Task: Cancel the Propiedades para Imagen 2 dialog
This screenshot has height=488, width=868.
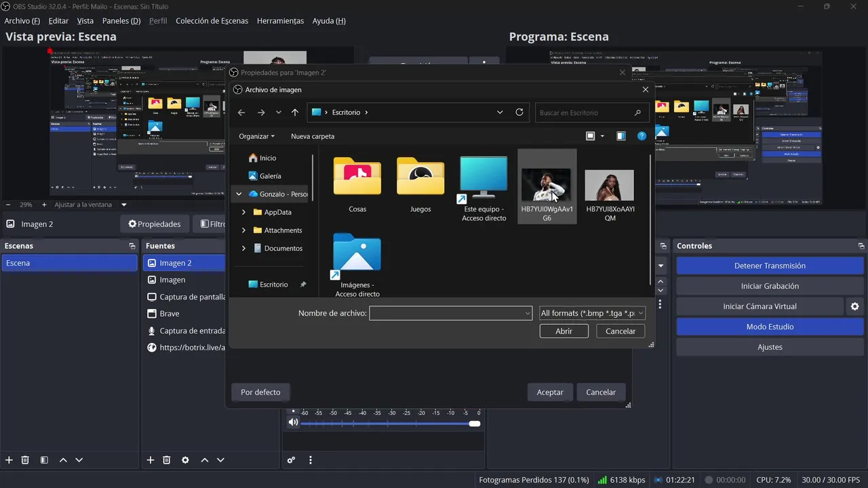Action: [601, 392]
